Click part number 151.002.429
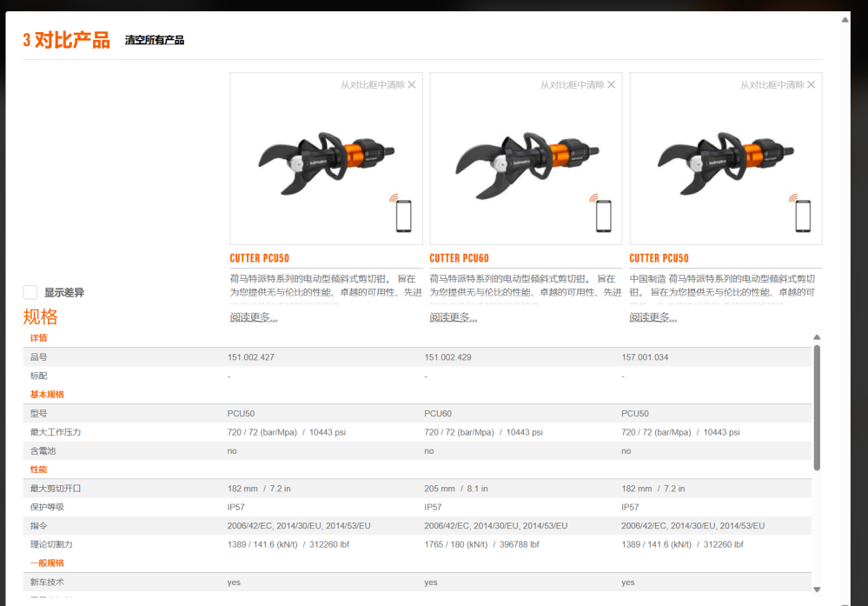Image resolution: width=868 pixels, height=606 pixels. pyautogui.click(x=447, y=357)
